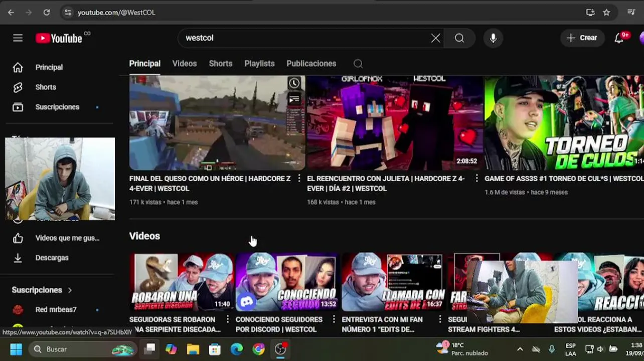Viewport: 644px width, 361px height.
Task: Open Final del Queso video thumbnail
Action: (x=217, y=123)
